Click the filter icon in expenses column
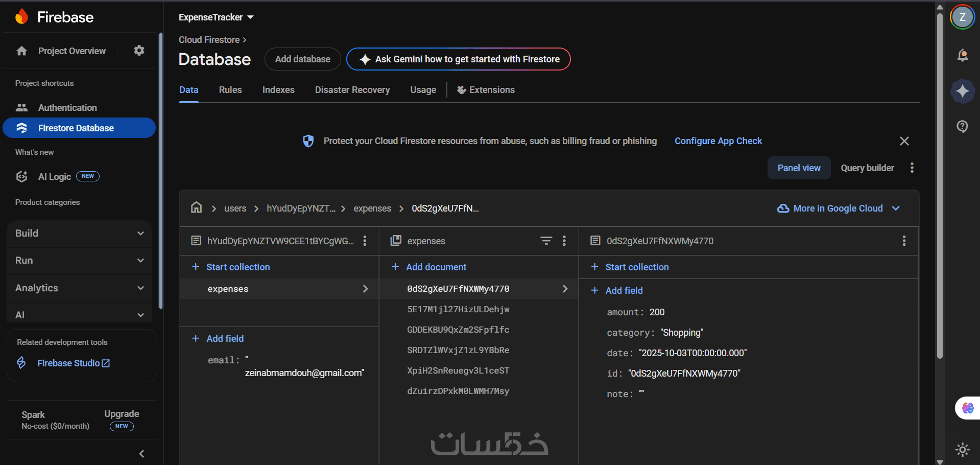 pyautogui.click(x=546, y=241)
